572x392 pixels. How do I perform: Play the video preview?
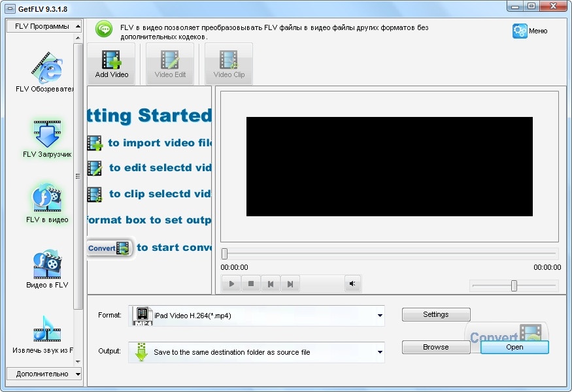click(231, 284)
